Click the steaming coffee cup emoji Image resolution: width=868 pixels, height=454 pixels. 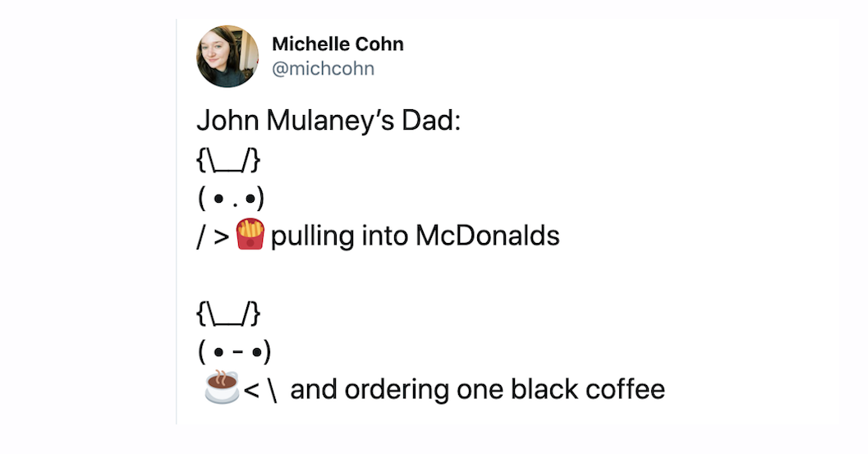point(222,387)
